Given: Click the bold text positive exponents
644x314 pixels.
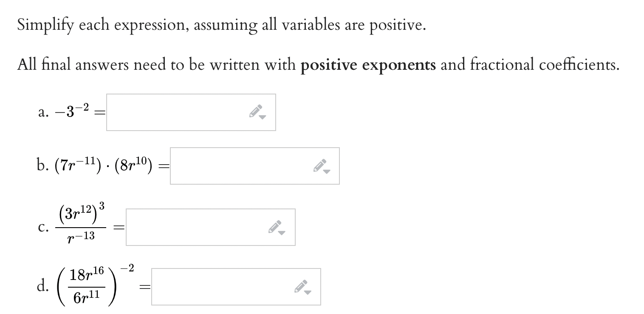Looking at the screenshot, I should click(x=368, y=64).
